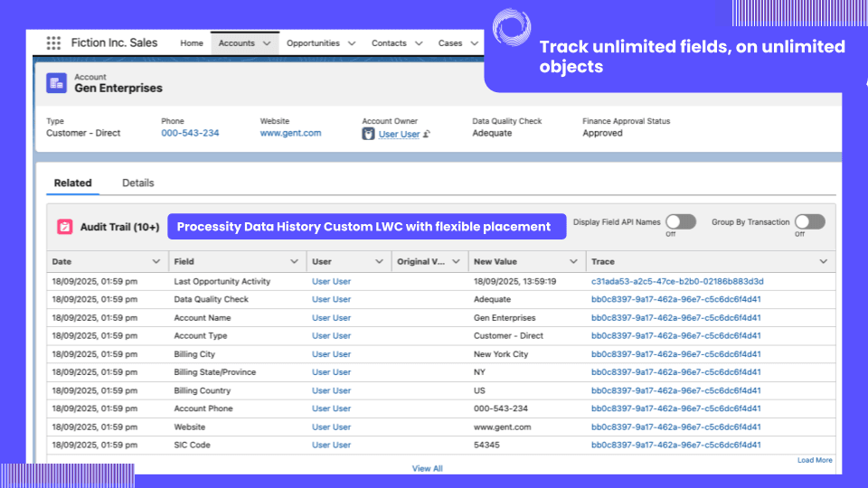Select the 'Account Phone' field cell
This screenshot has height=488, width=868.
click(x=203, y=408)
